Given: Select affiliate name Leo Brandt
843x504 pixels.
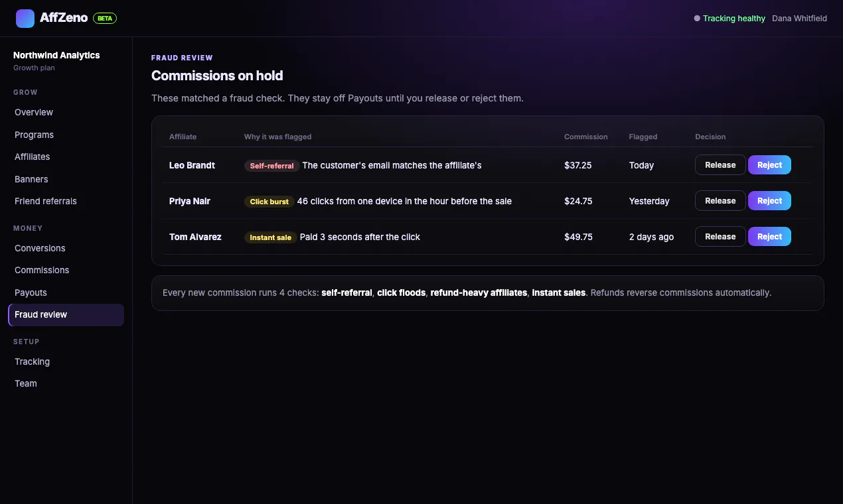Looking at the screenshot, I should pyautogui.click(x=192, y=165).
